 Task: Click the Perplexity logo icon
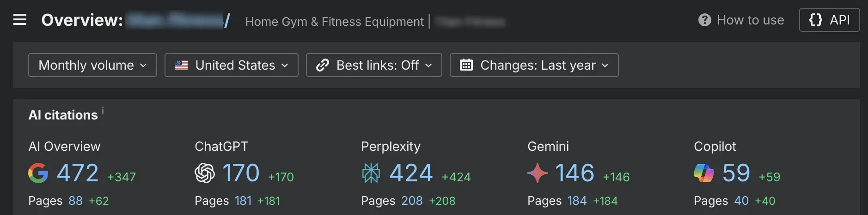tap(371, 173)
